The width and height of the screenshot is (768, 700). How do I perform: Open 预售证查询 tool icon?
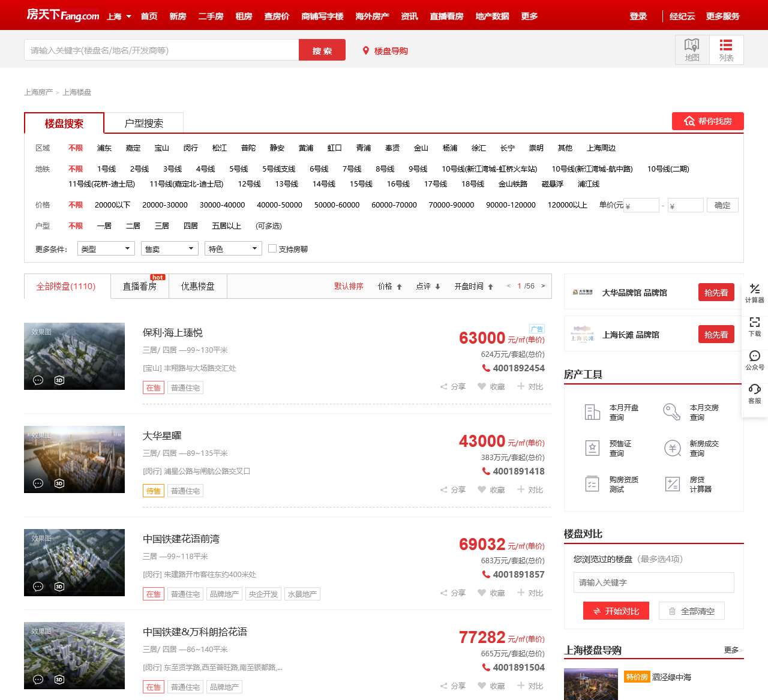coord(592,448)
